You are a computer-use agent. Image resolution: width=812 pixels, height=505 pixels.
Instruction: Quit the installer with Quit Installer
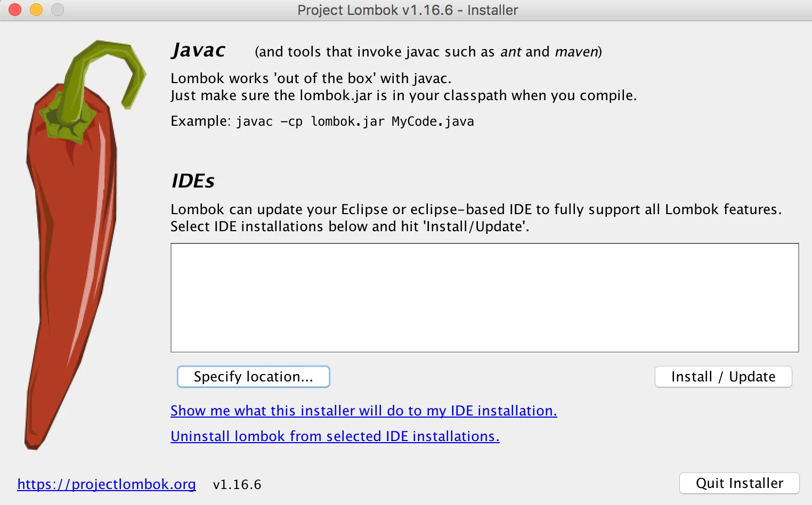[739, 483]
